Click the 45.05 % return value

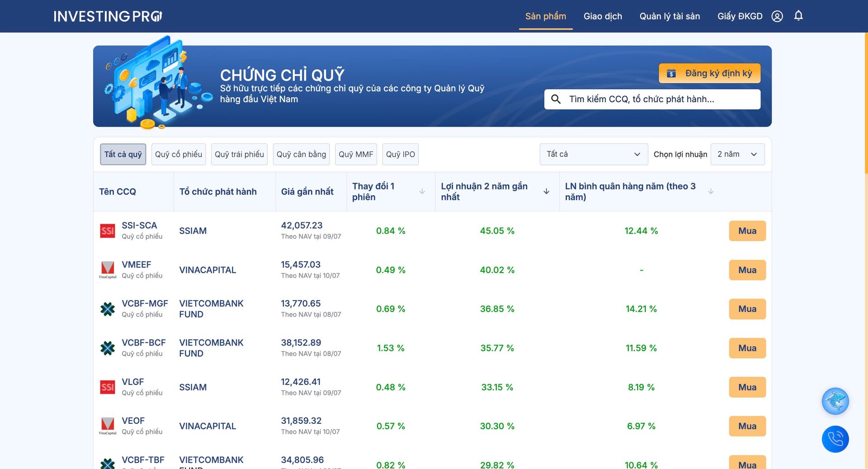[497, 231]
